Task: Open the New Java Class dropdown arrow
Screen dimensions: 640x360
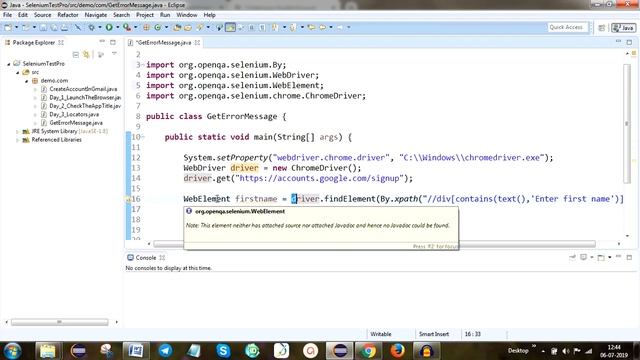Action: tap(166, 27)
